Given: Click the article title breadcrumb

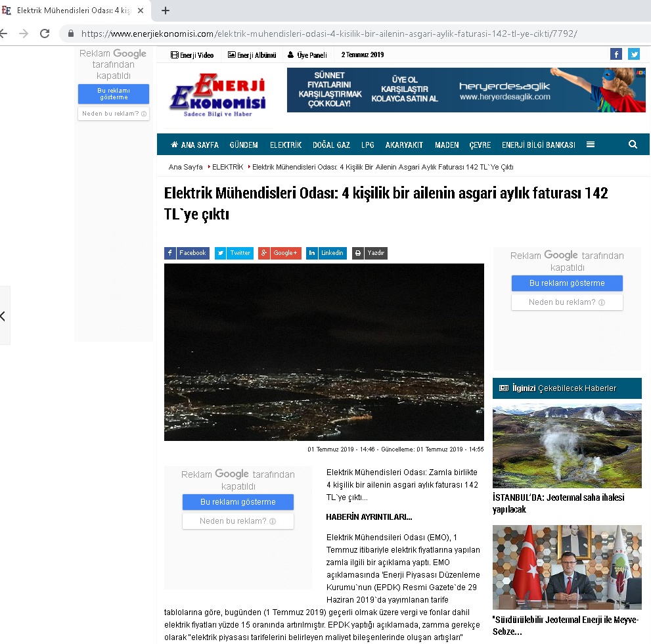Looking at the screenshot, I should tap(383, 167).
